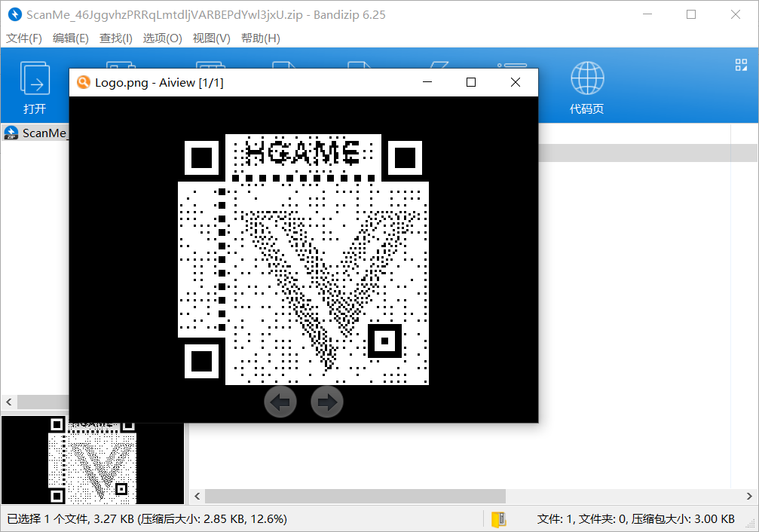Go to the previous image in Aiview
Screen dimensions: 759x532
[x=280, y=402]
